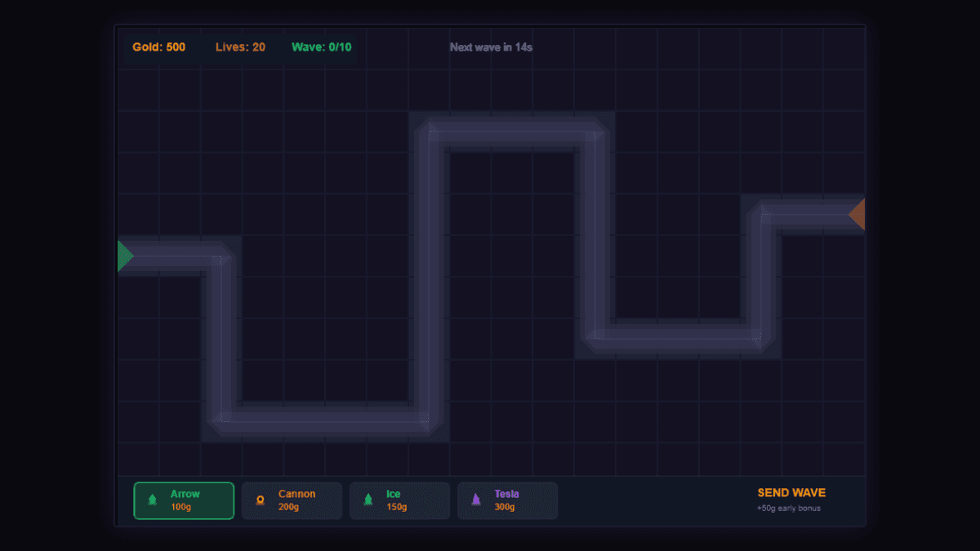Click the SEND WAVE button
The image size is (980, 551).
[791, 493]
